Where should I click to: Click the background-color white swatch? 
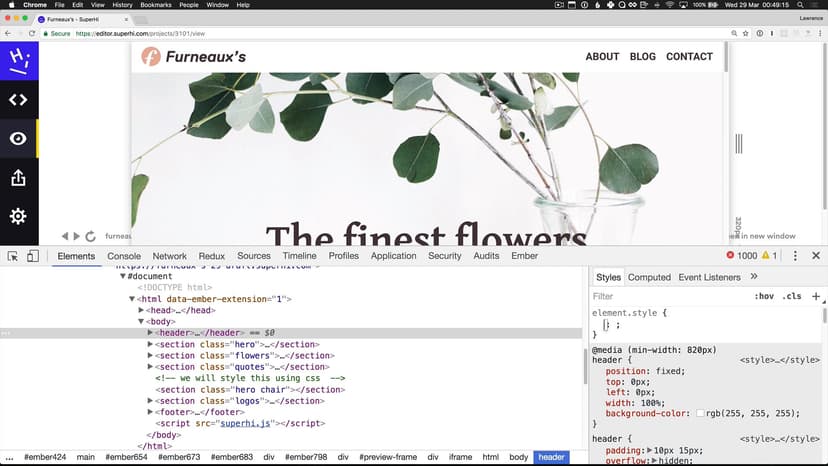[x=702, y=413]
